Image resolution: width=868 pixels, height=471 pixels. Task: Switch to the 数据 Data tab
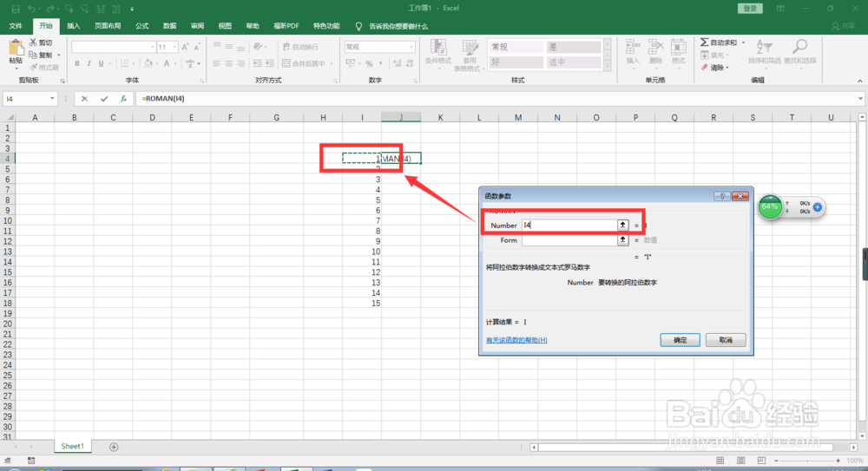[169, 26]
